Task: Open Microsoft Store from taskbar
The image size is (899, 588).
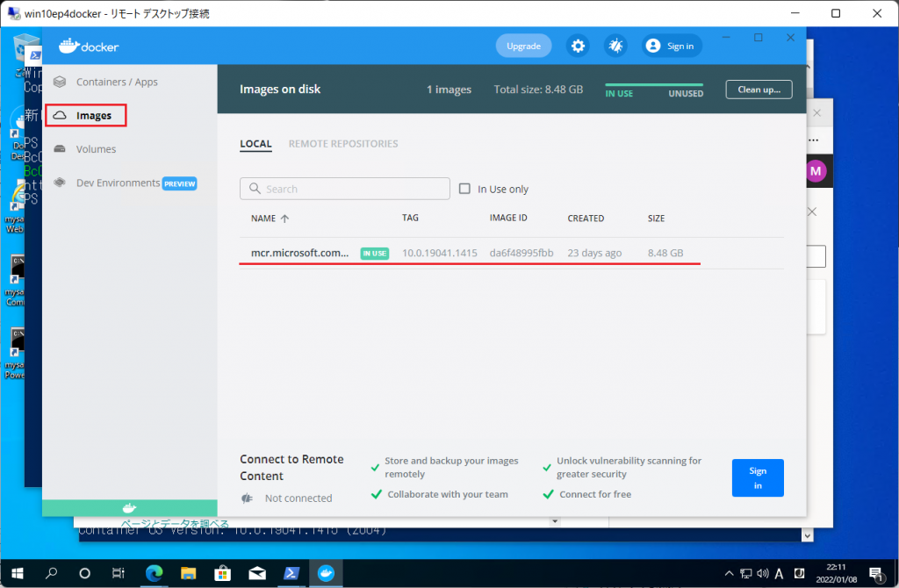Action: pos(222,573)
